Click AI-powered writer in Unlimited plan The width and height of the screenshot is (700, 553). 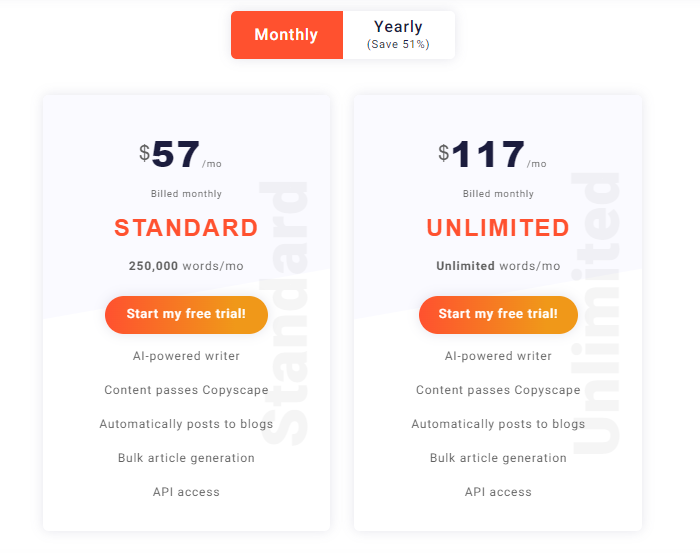click(x=498, y=356)
